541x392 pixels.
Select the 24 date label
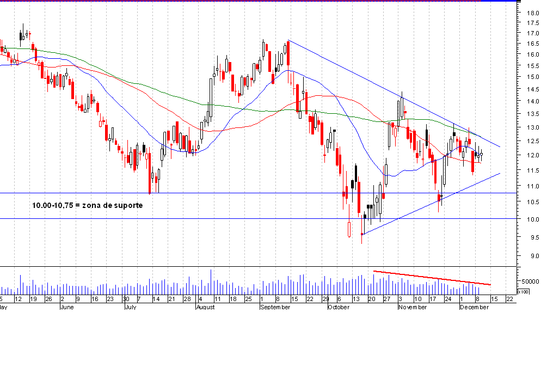point(448,299)
